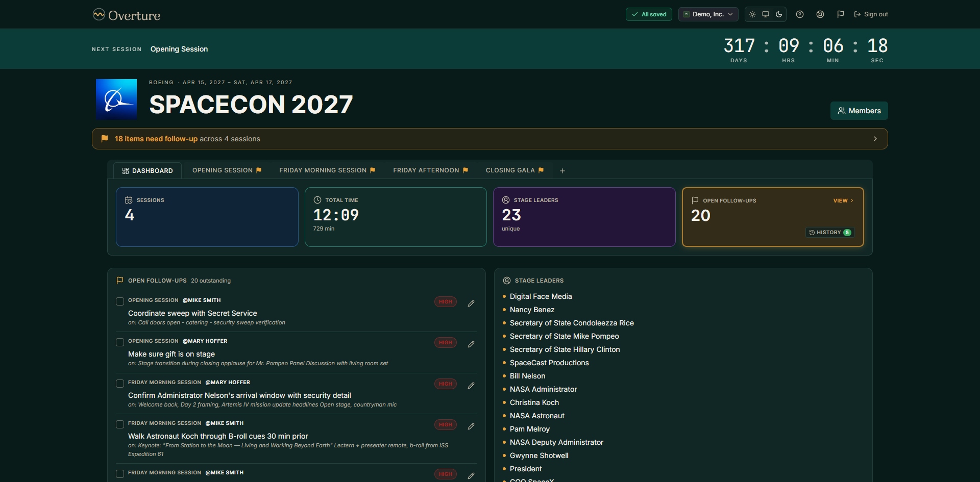The image size is (980, 482).
Task: Select Secretary of State Hillary Clinton
Action: (565, 349)
